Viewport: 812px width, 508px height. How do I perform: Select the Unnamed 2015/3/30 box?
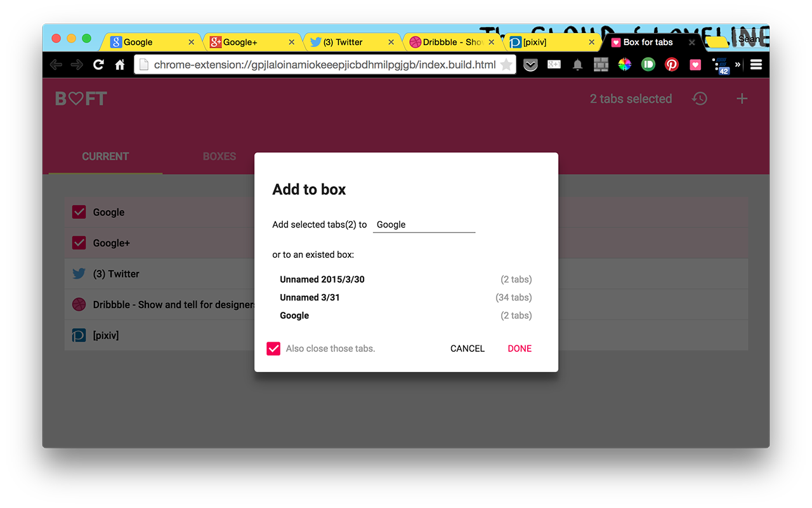(405, 279)
